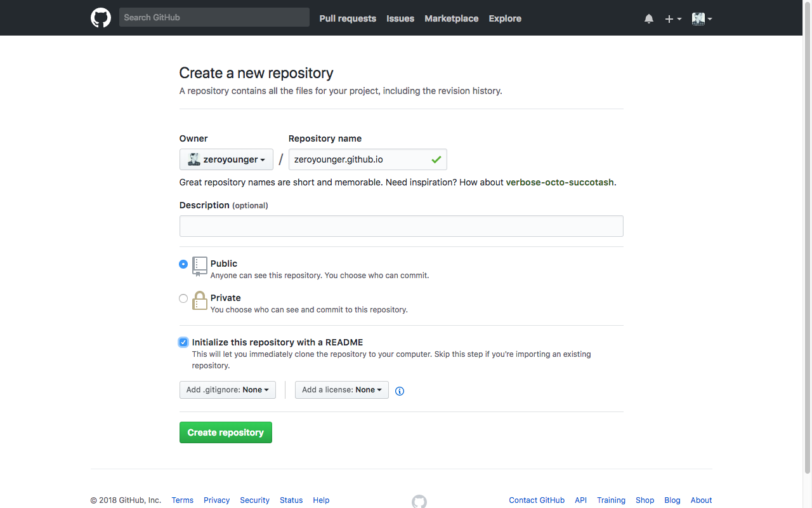Open the Contact GitHub footer link
This screenshot has height=508, width=812.
537,500
